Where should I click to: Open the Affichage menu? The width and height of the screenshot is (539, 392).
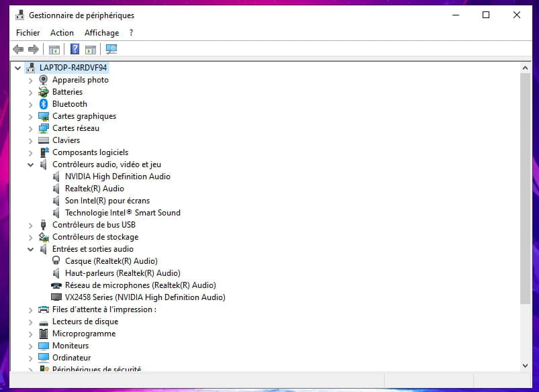click(102, 33)
